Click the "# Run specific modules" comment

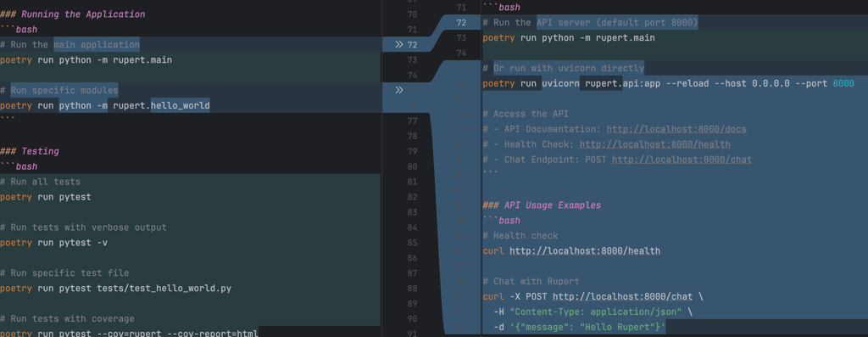(59, 90)
